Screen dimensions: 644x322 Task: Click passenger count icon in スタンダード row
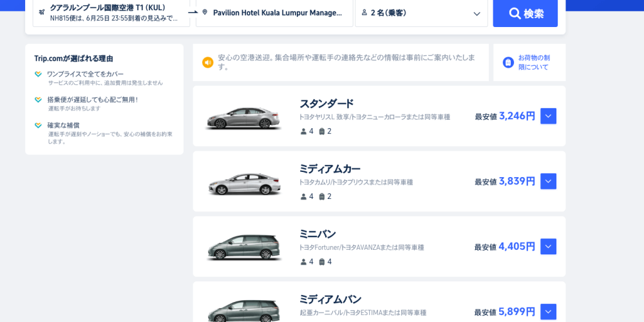tap(304, 131)
